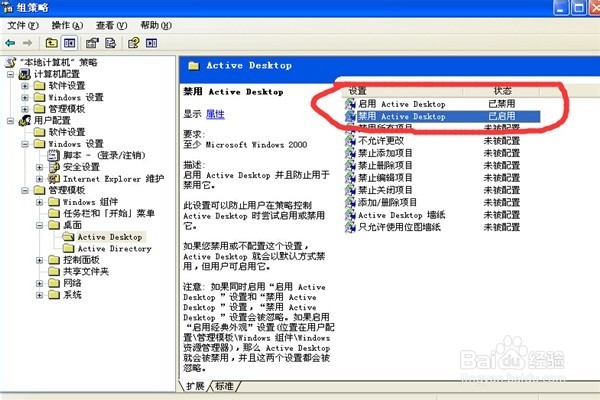Select 共享文件夹 in the tree
This screenshot has height=400, width=600.
(86, 271)
